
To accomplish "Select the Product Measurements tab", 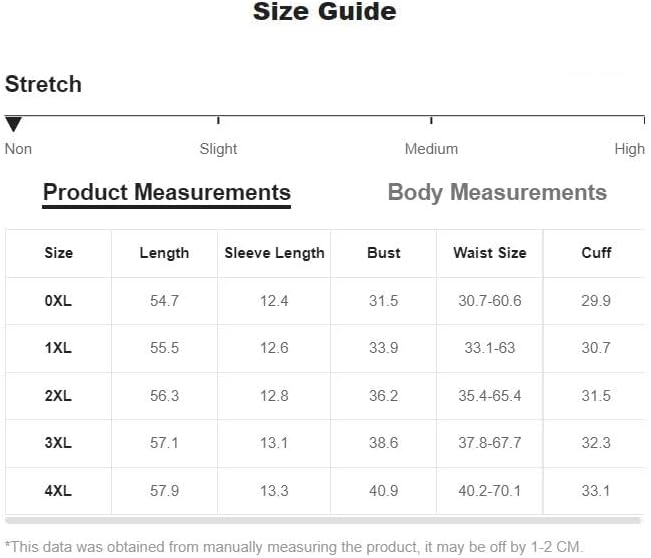I will coord(166,193).
